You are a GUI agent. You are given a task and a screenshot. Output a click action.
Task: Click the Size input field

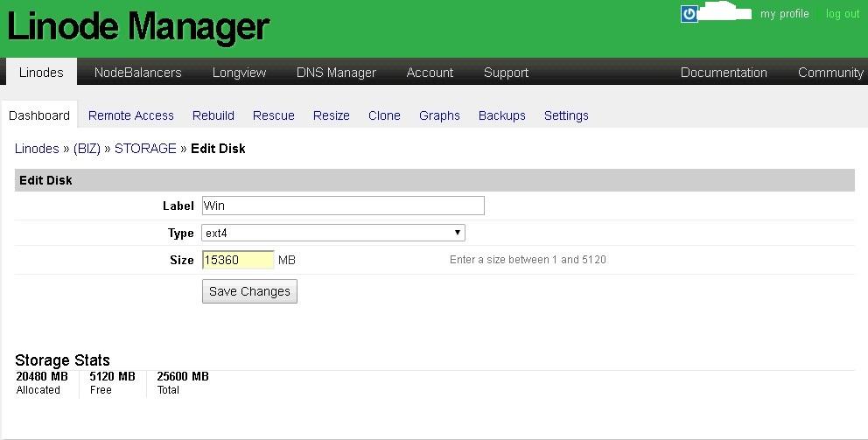click(x=238, y=260)
